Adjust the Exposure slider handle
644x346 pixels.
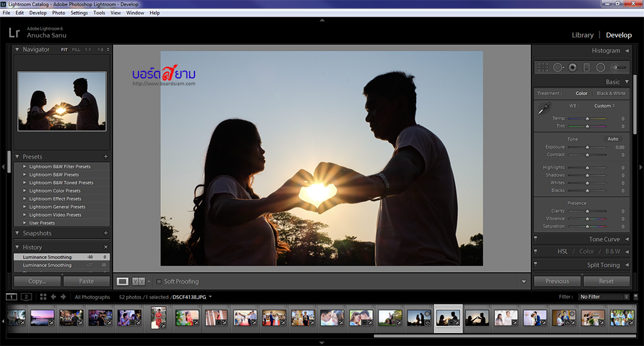point(587,147)
